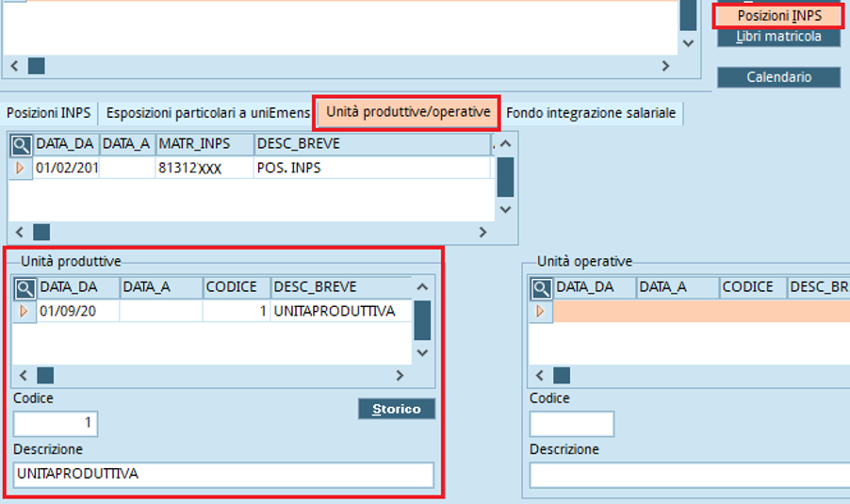This screenshot has width=850, height=504.
Task: Open the Posizioni INPS tab
Action: point(49,113)
